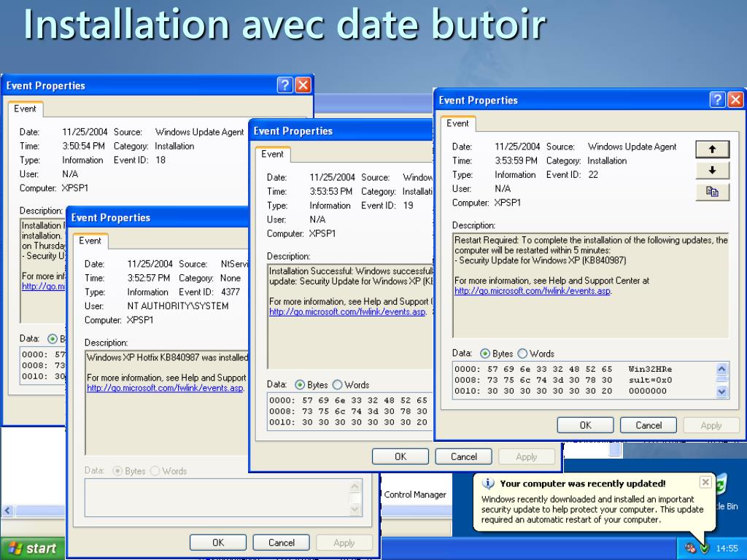Select the Event tab in Event 18 dialog
The width and height of the screenshot is (747, 560).
(x=25, y=109)
